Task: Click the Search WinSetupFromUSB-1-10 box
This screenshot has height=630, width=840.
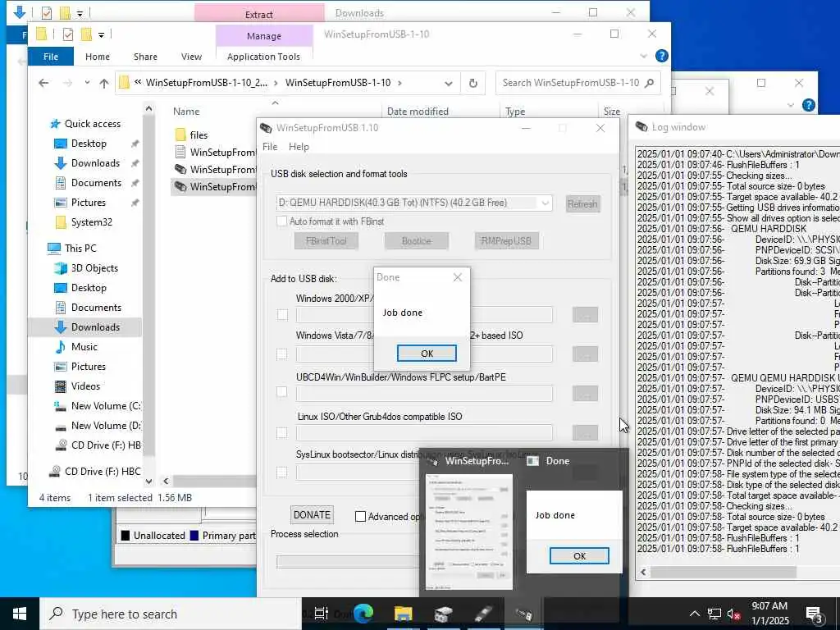Action: 577,83
